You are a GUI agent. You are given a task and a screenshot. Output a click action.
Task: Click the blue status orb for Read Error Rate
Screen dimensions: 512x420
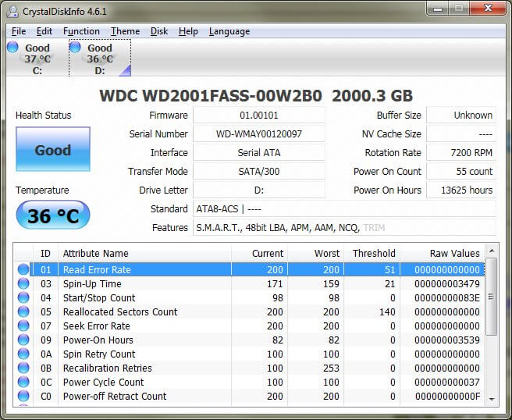point(23,269)
